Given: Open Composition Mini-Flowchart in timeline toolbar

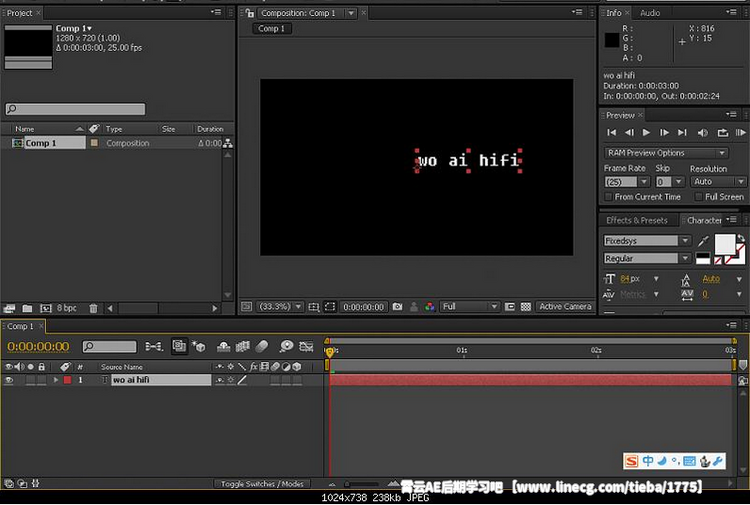Looking at the screenshot, I should pyautogui.click(x=154, y=346).
